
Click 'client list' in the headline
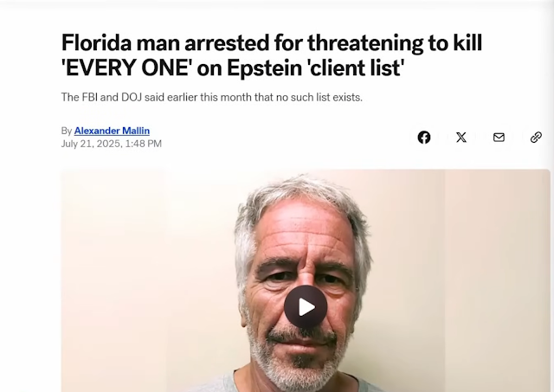point(356,67)
